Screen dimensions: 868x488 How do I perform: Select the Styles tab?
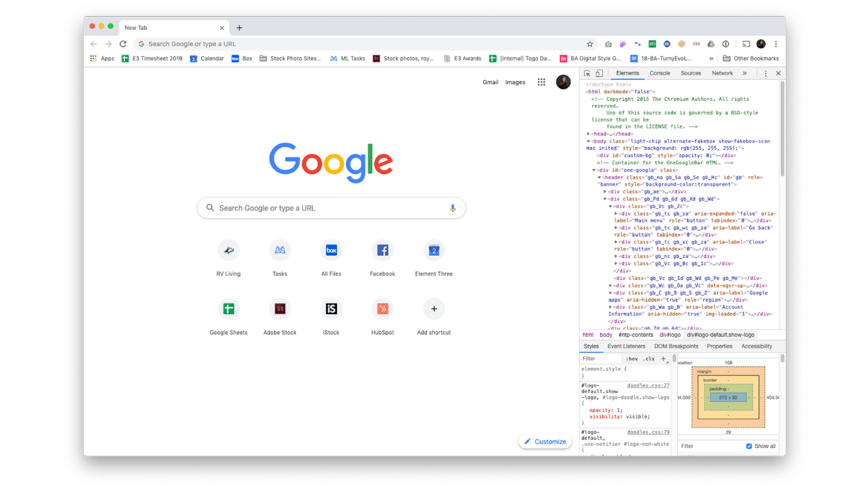[591, 346]
